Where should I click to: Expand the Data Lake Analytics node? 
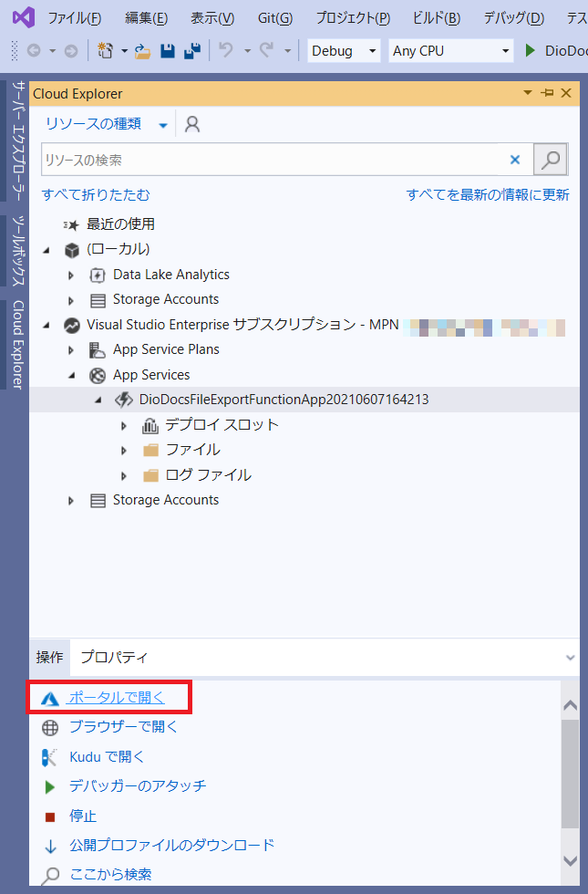(71, 275)
